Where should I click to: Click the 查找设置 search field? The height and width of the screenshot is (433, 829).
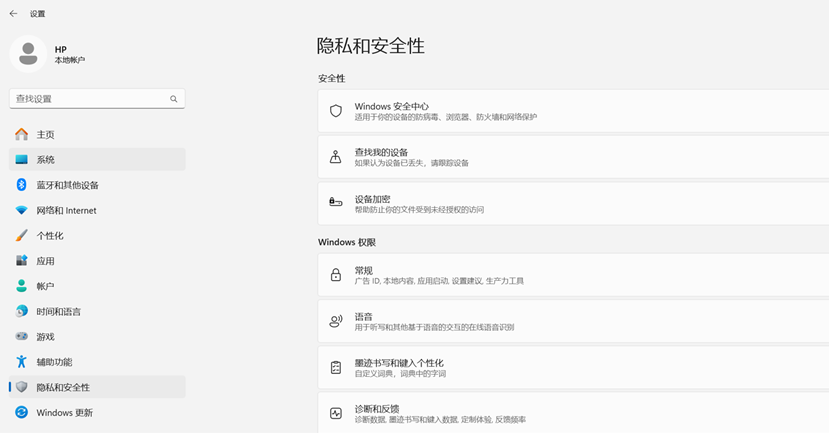[97, 99]
